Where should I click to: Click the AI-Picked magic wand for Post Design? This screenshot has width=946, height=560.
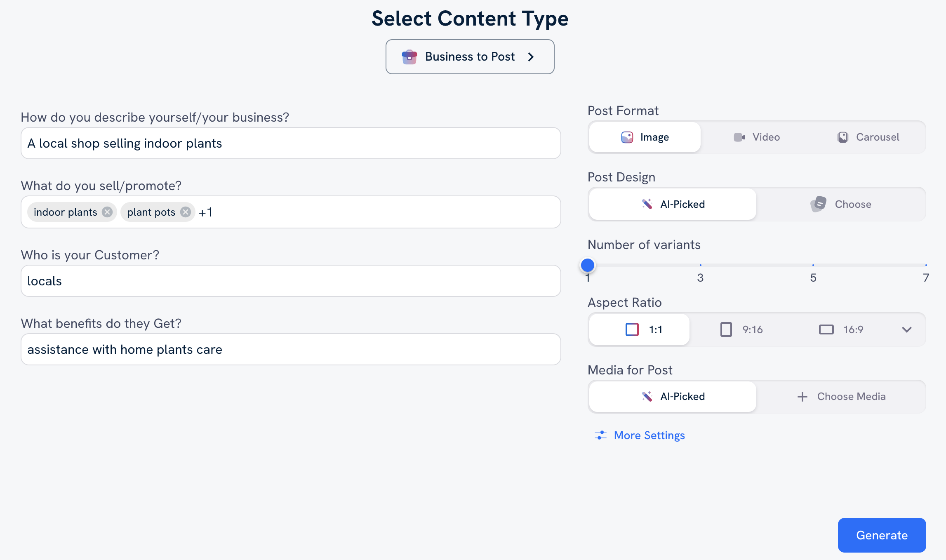647,204
